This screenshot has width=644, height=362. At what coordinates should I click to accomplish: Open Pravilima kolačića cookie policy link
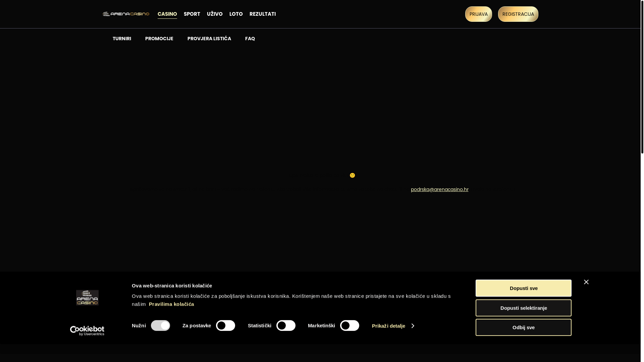[x=171, y=304]
